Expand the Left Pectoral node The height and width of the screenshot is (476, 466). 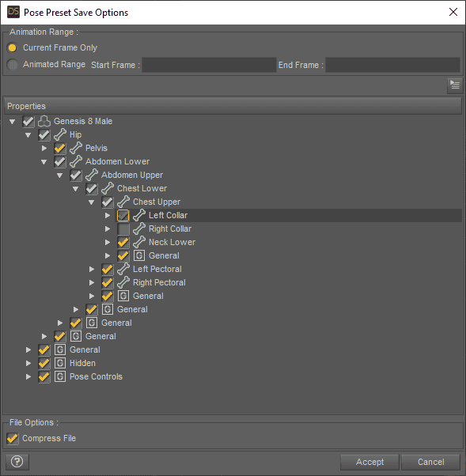point(92,269)
